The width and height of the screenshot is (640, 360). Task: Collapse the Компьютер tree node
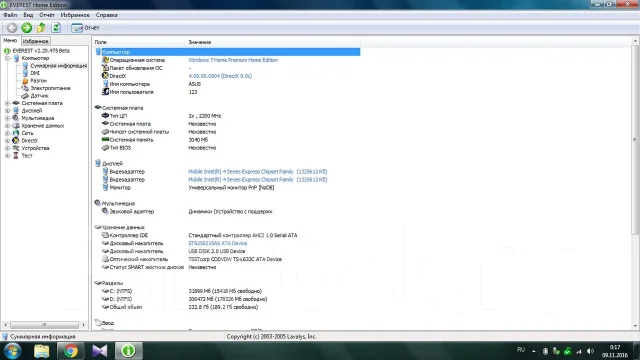[7, 58]
